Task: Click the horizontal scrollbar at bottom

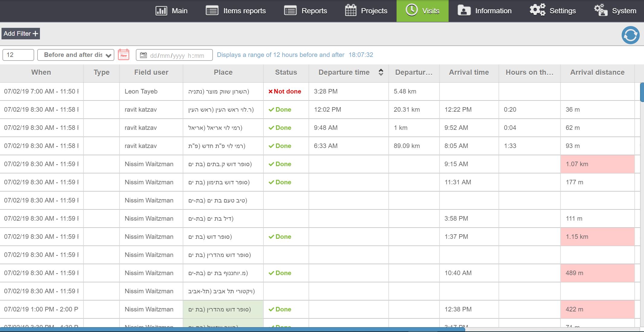Action: [x=233, y=329]
